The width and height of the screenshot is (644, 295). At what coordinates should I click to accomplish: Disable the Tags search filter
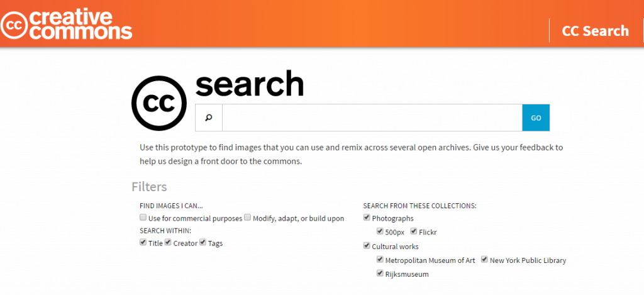(203, 242)
